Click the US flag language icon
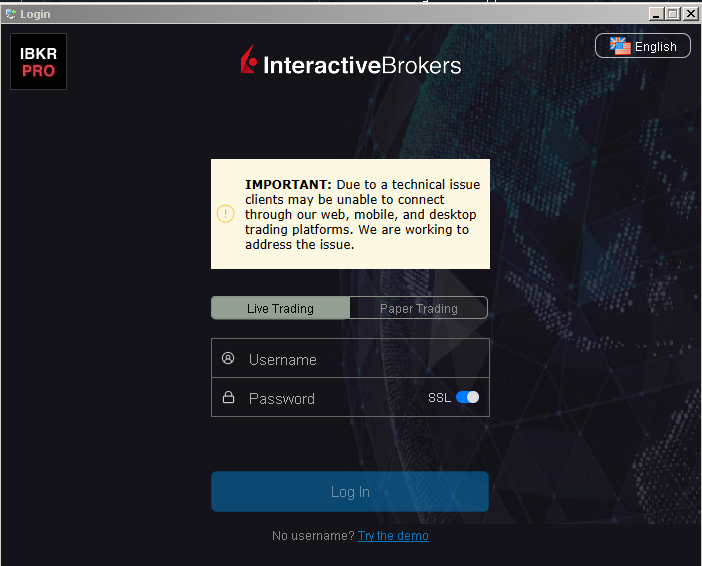This screenshot has height=566, width=702. click(620, 46)
